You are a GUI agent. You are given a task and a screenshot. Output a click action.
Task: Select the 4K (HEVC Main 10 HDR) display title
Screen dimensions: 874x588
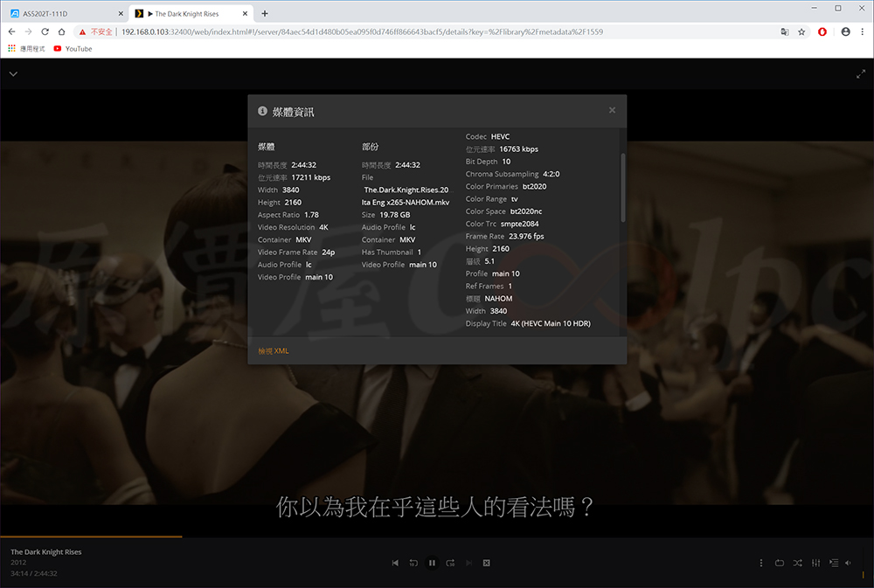pyautogui.click(x=551, y=324)
